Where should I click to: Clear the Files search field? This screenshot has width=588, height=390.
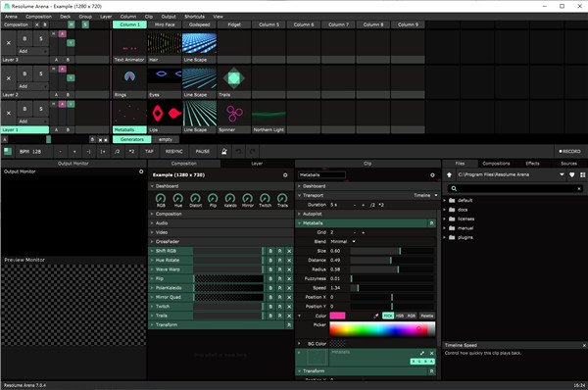pyautogui.click(x=579, y=188)
